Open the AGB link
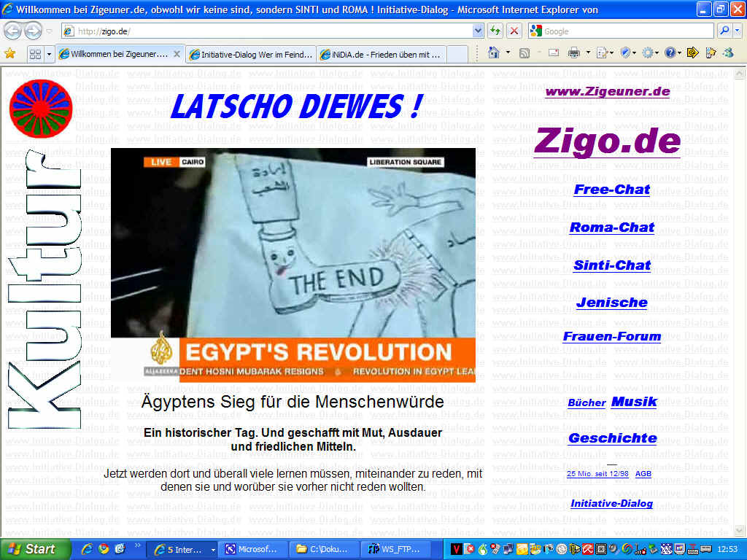This screenshot has height=560, width=747. tap(643, 474)
